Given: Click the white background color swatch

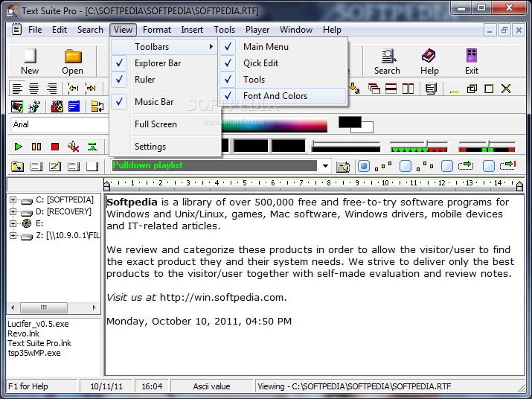Looking at the screenshot, I should point(368,128).
